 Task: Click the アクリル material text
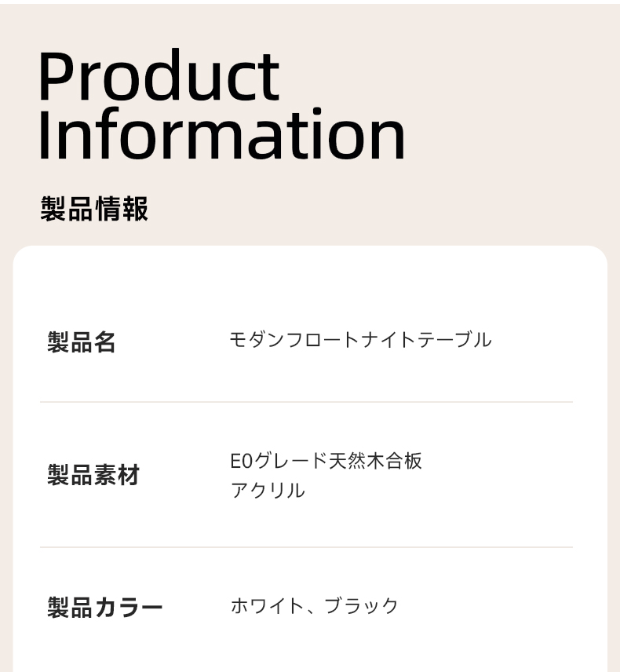[x=268, y=491]
